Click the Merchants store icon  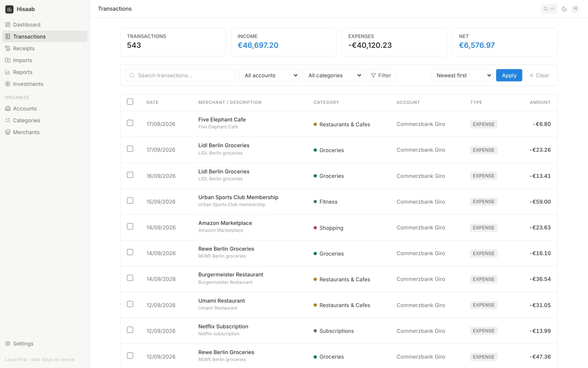coord(8,132)
